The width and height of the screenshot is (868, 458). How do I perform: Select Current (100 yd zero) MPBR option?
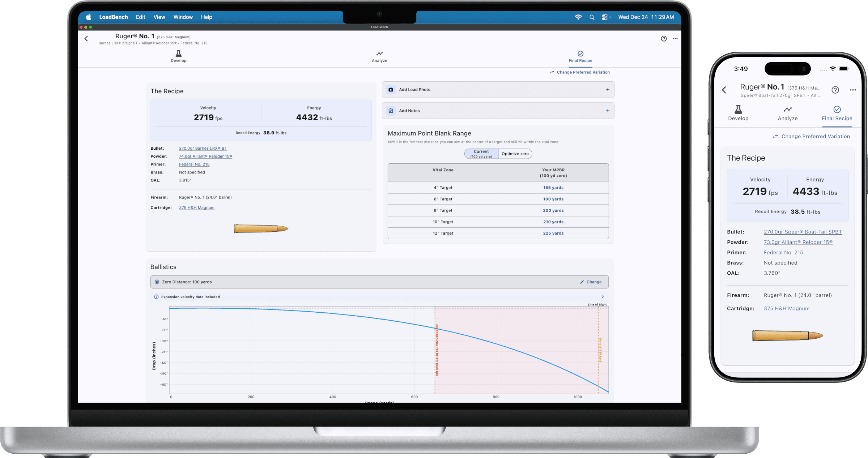pyautogui.click(x=481, y=154)
